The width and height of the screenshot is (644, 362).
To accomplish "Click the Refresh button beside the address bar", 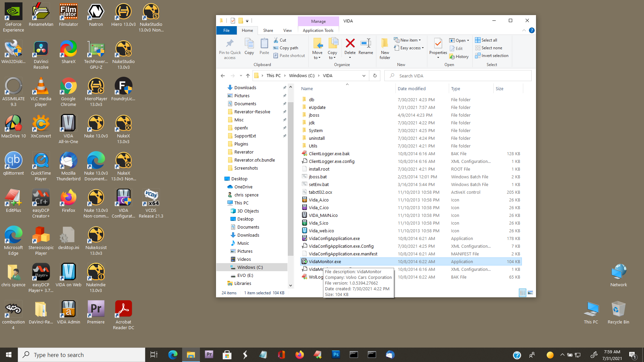I will [x=375, y=76].
